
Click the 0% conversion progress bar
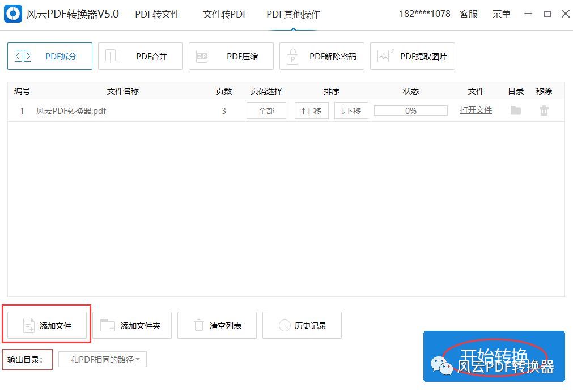tap(410, 110)
